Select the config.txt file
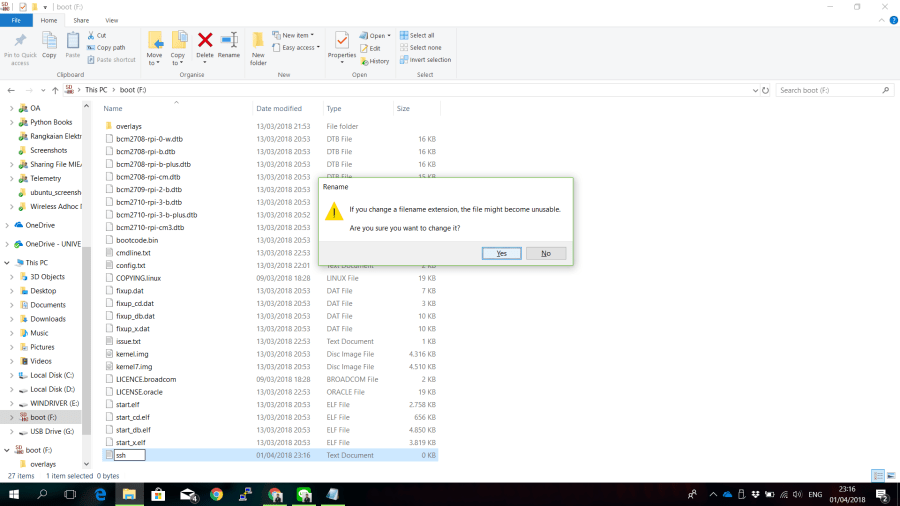The image size is (900, 506). tap(131, 265)
